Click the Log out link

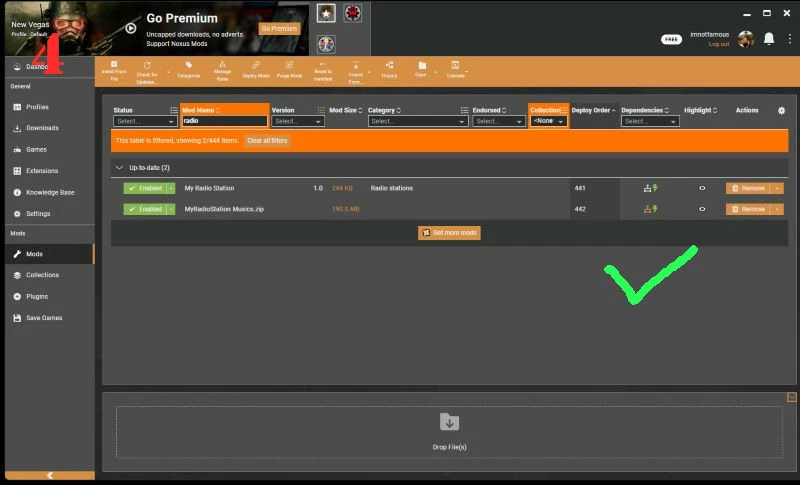pyautogui.click(x=719, y=44)
